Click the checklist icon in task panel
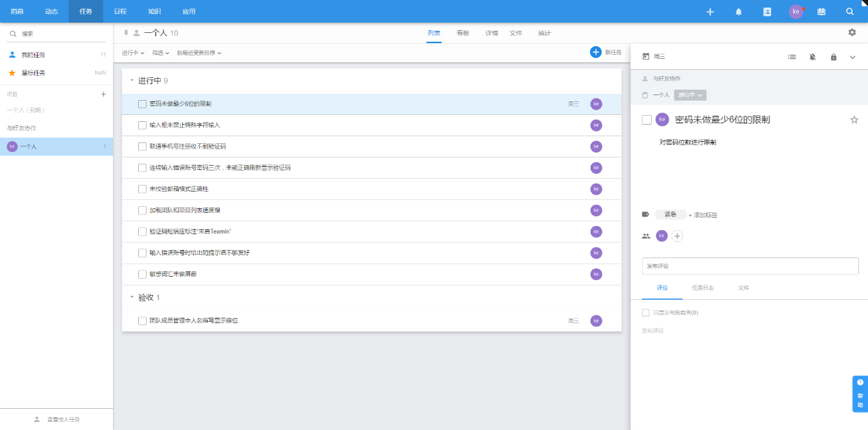Screen dimensions: 868x430 (792, 57)
